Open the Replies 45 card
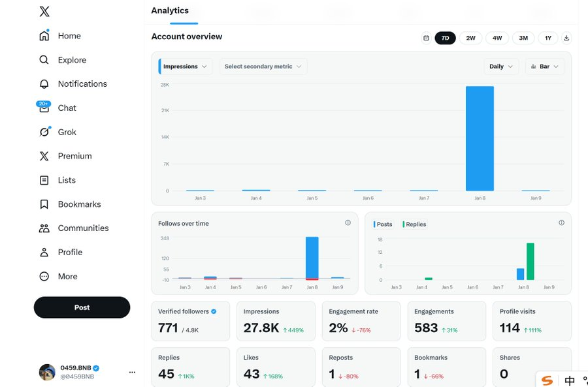 coord(191,367)
